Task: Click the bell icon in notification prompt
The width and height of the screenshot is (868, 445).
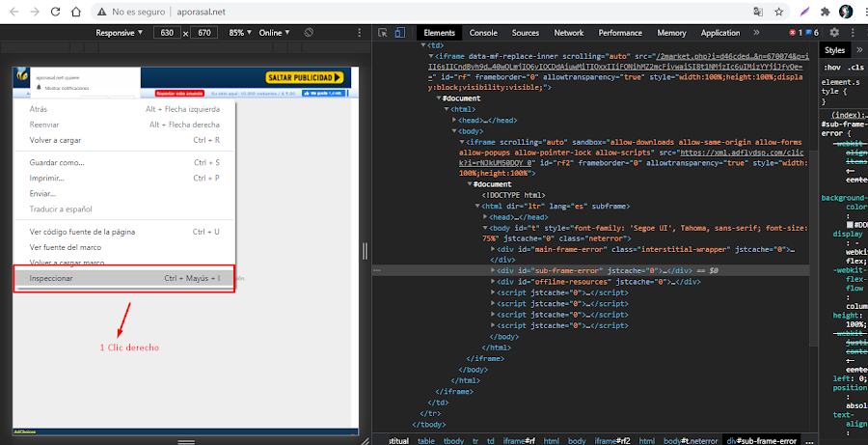Action: [x=39, y=88]
